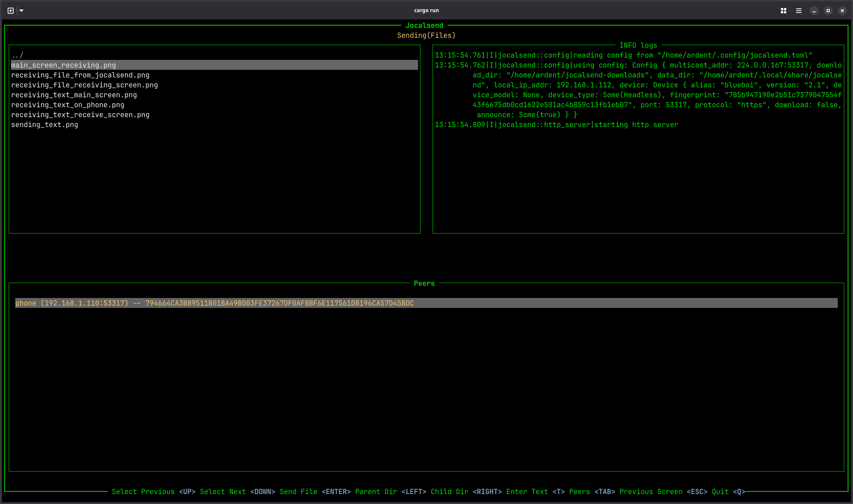Select receiving_text_receive_screen.png file
The image size is (853, 504).
tap(80, 115)
